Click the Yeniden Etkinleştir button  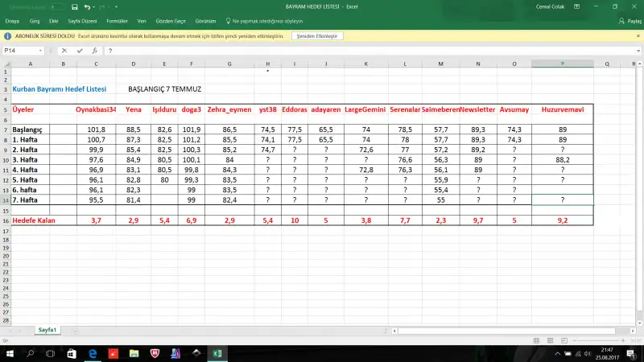coord(318,36)
